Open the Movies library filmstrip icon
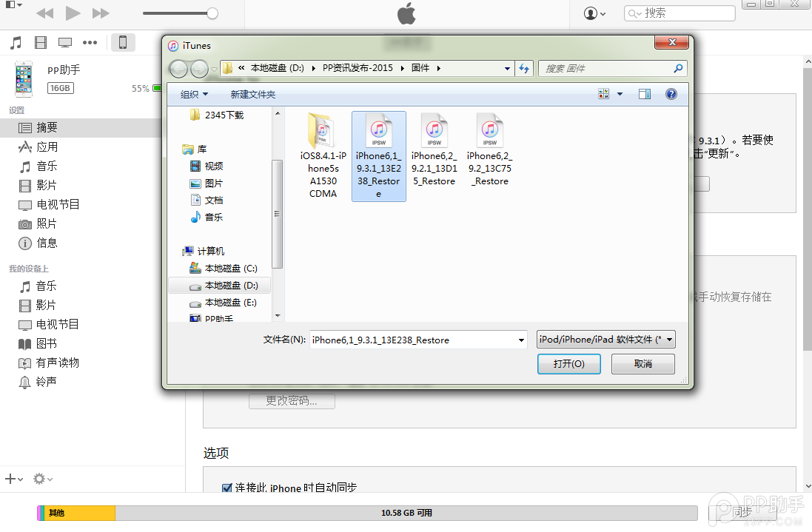This screenshot has height=532, width=812. pyautogui.click(x=41, y=42)
